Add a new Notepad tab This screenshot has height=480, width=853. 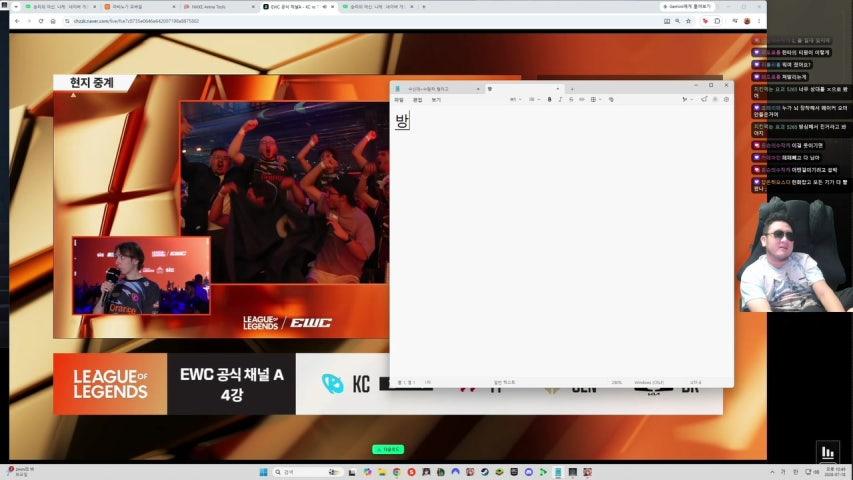(x=572, y=89)
